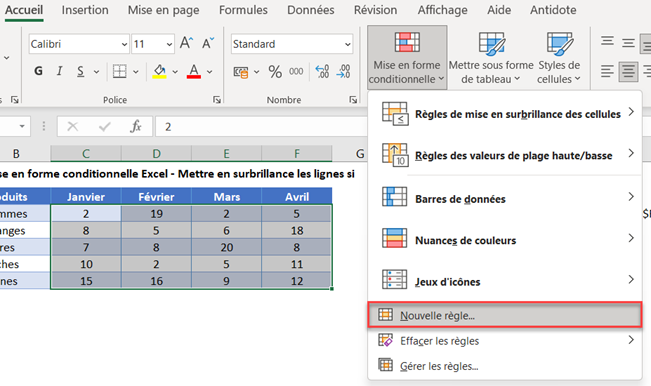Open the Affichage tab
Image resolution: width=651 pixels, height=386 pixels.
(443, 10)
